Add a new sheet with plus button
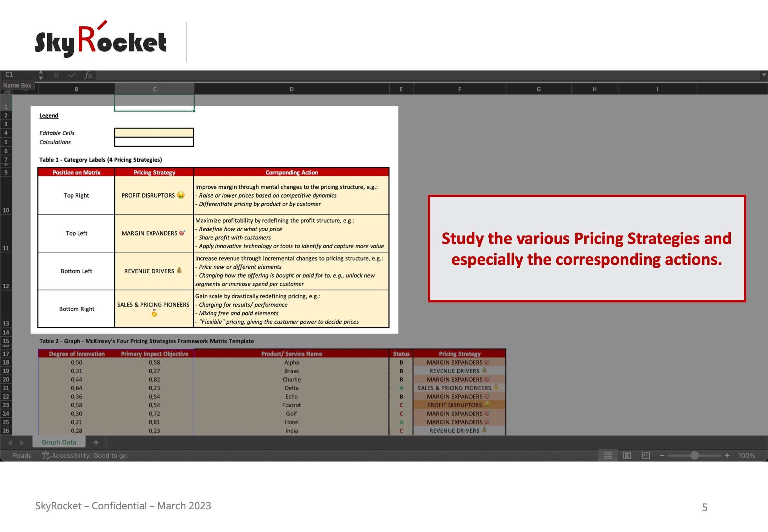The height and width of the screenshot is (532, 768). pos(96,442)
